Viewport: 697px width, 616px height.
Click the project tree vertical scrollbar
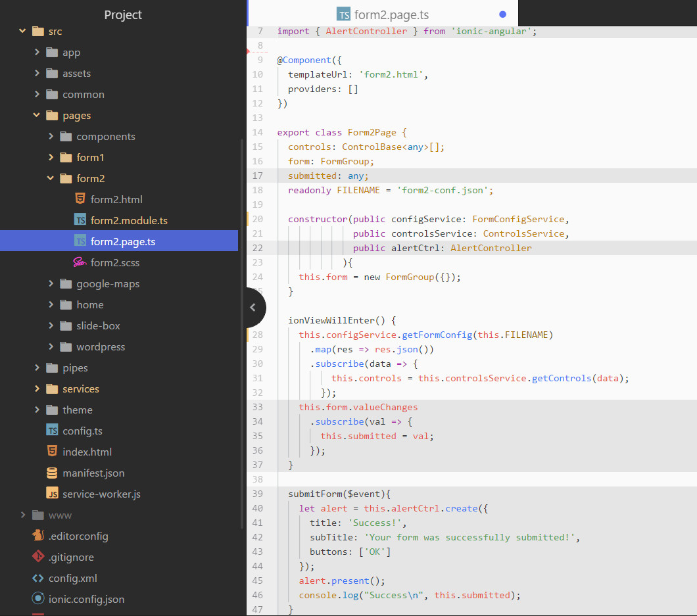242,333
